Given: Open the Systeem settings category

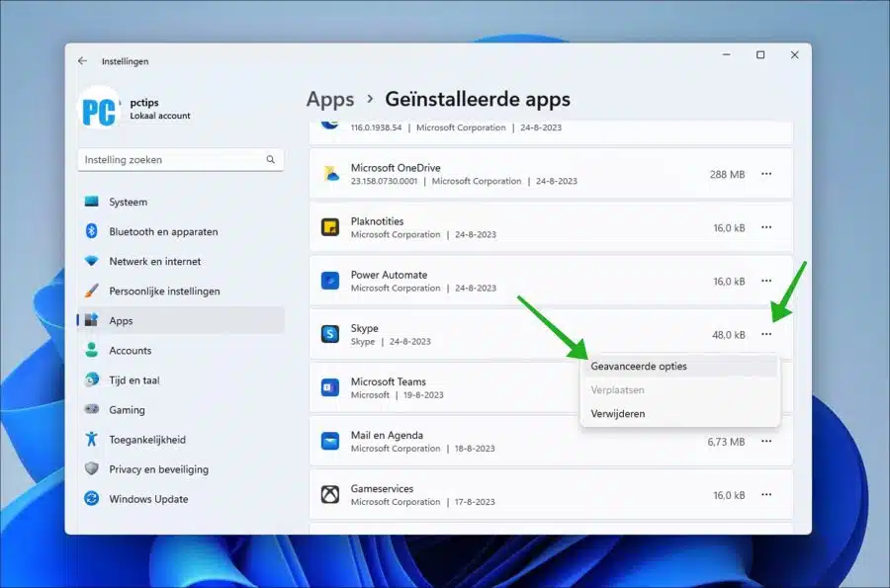Looking at the screenshot, I should coord(181,202).
